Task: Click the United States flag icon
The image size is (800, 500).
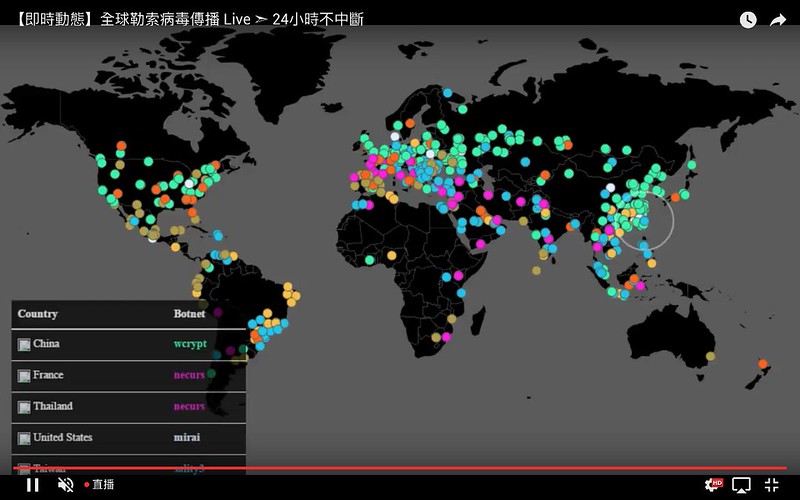Action: coord(24,439)
